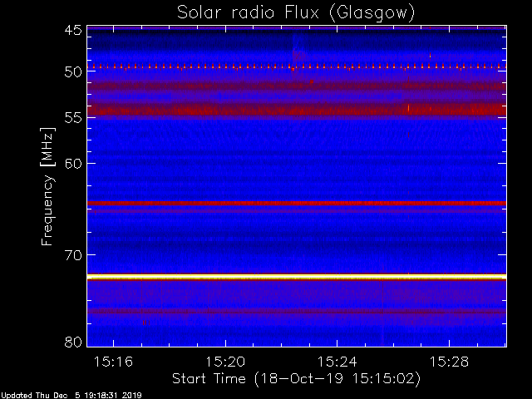Click the title 'Solar radio Flux (Glasgow)'
The image size is (532, 399).
pos(296,12)
